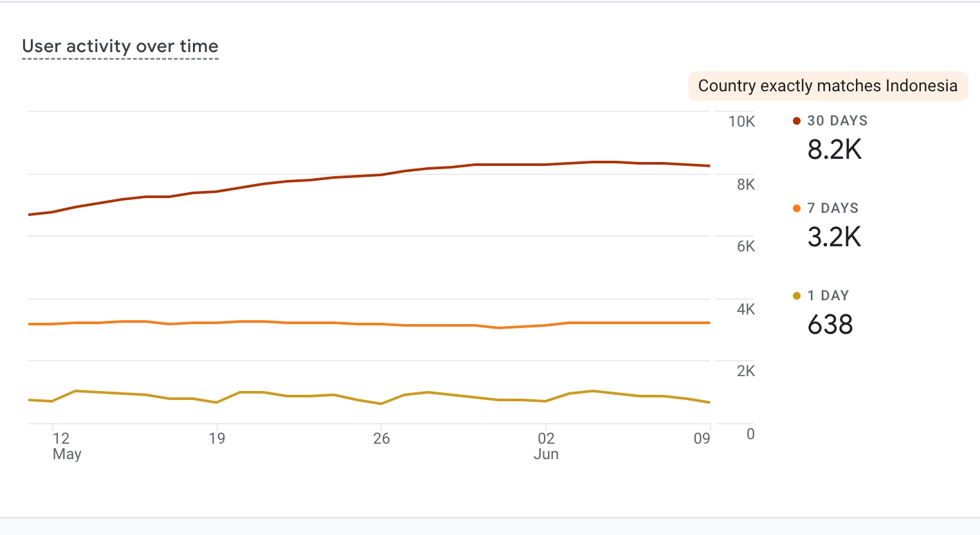Click the 10K y-axis label

point(741,122)
